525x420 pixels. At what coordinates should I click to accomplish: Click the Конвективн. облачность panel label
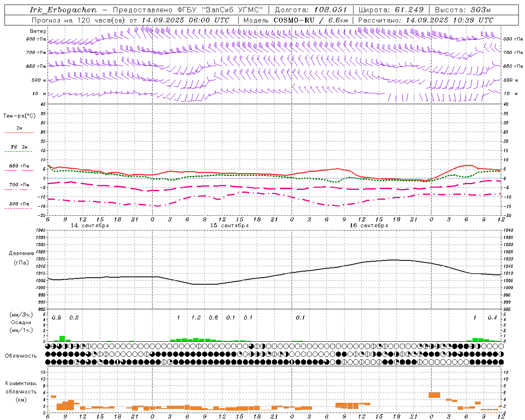tap(21, 388)
